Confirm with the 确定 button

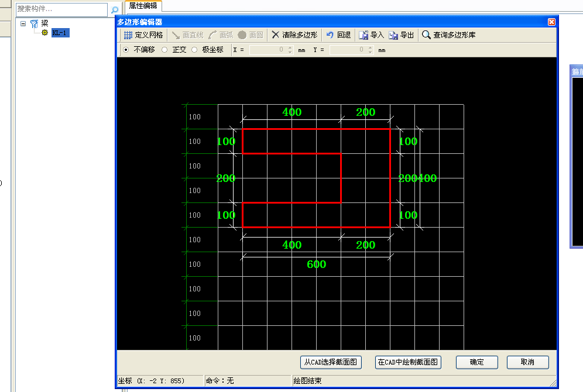tap(477, 362)
